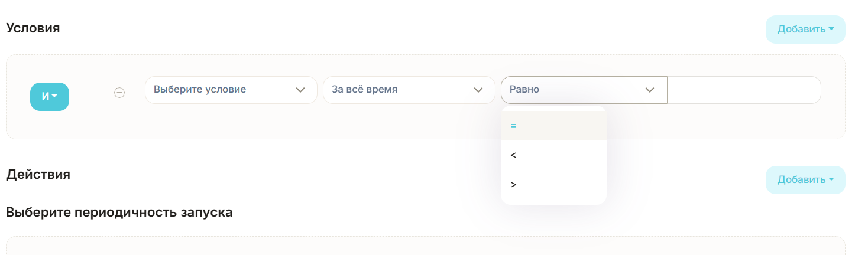The width and height of the screenshot is (868, 255).
Task: Select the '<' less-than option
Action: point(553,155)
